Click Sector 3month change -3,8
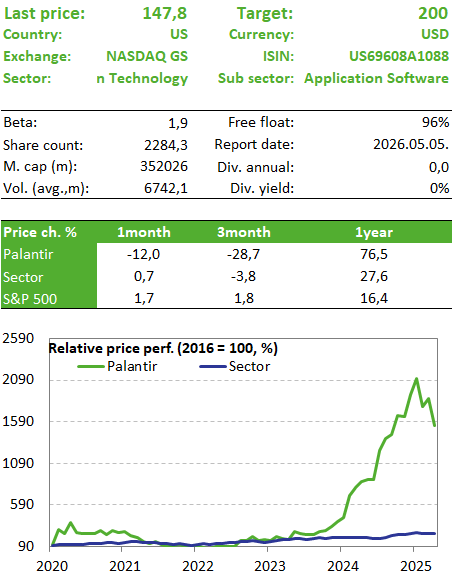Screen dimensions: 452x573 point(244,277)
